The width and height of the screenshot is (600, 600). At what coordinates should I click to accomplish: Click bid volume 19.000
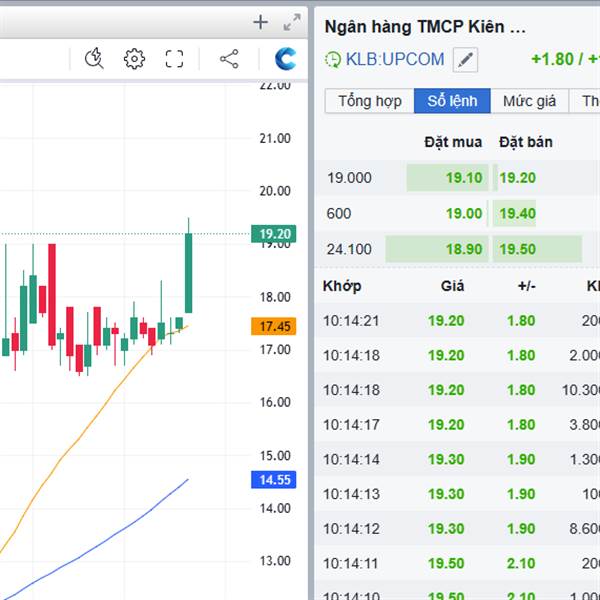pyautogui.click(x=349, y=178)
